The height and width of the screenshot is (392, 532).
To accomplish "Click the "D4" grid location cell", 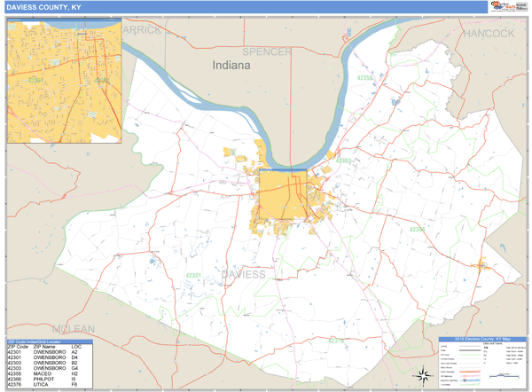I will click(x=74, y=357).
